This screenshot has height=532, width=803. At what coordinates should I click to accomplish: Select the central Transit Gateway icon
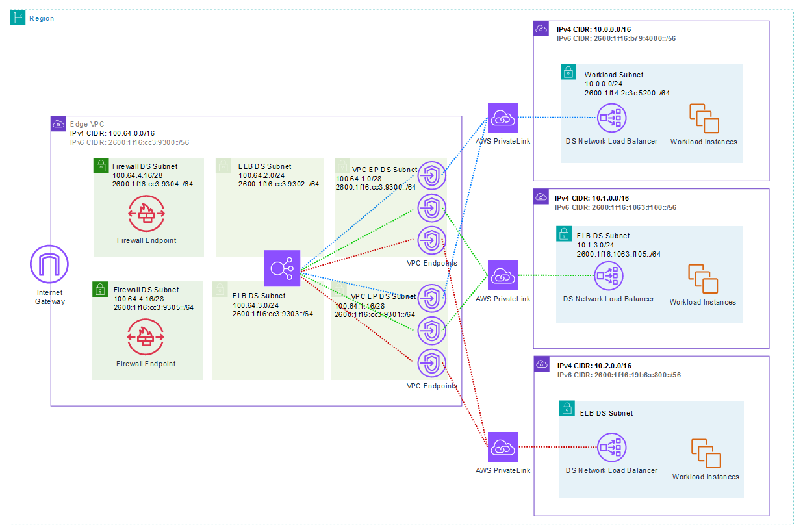281,268
